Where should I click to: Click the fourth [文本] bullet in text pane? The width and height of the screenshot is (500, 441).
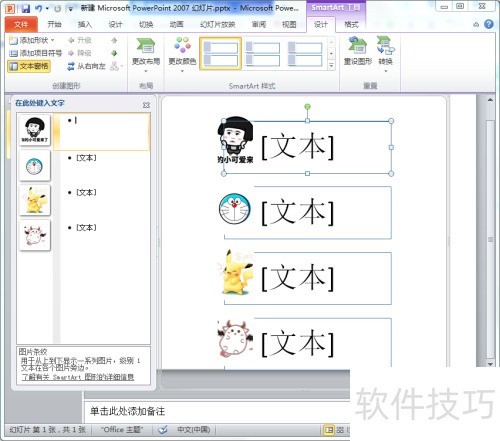(86, 228)
